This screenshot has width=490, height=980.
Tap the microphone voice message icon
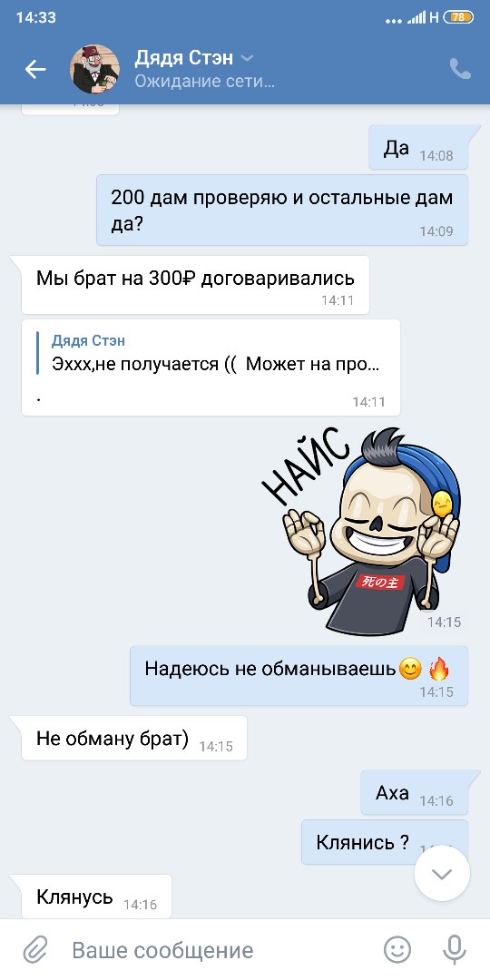[455, 950]
